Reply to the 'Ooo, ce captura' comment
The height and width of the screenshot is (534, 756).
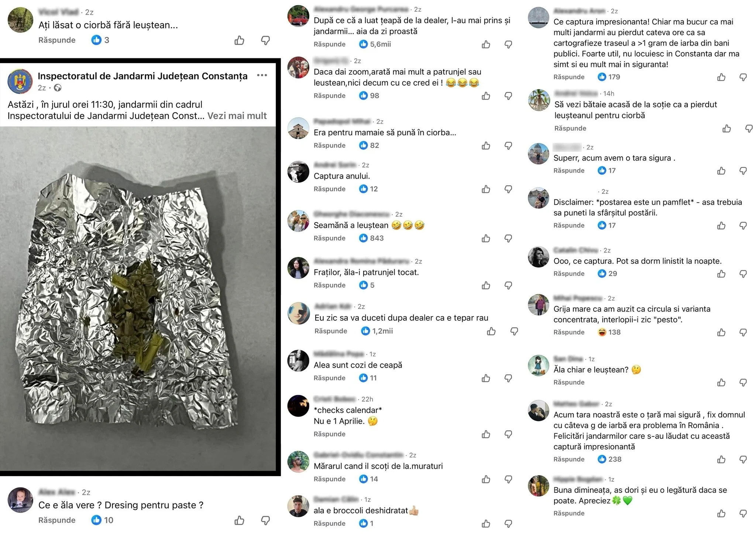click(x=569, y=273)
